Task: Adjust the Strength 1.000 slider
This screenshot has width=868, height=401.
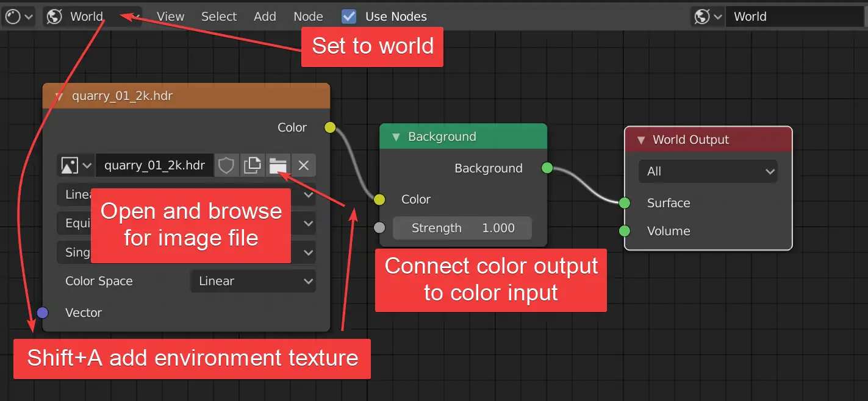Action: click(462, 228)
